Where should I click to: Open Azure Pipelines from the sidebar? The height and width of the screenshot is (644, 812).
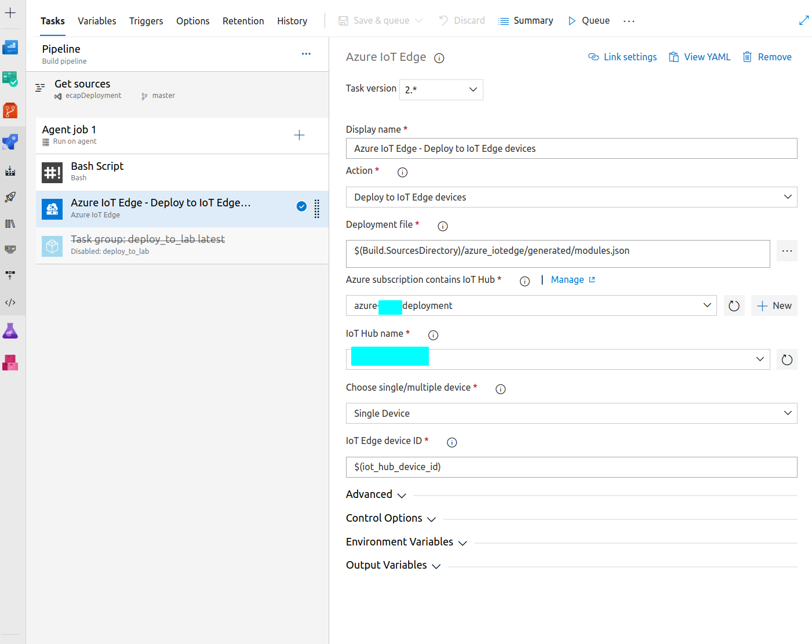pyautogui.click(x=10, y=141)
